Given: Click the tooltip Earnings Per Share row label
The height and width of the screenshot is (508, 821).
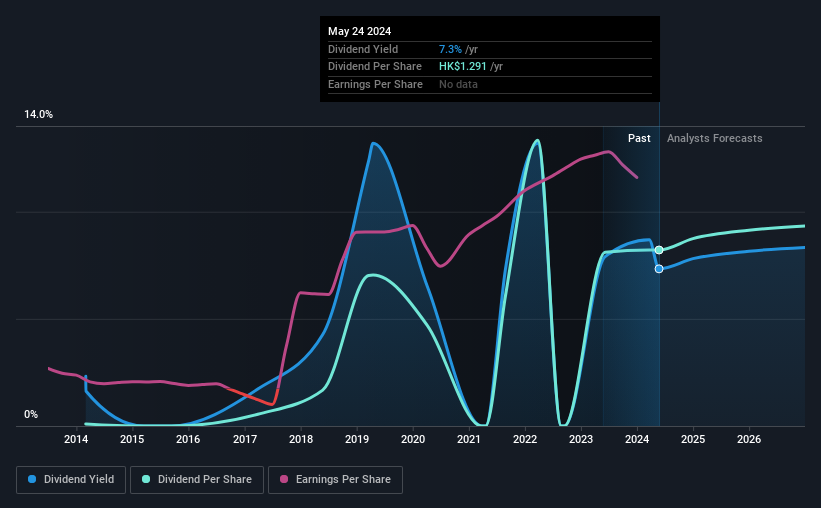Looking at the screenshot, I should (375, 84).
